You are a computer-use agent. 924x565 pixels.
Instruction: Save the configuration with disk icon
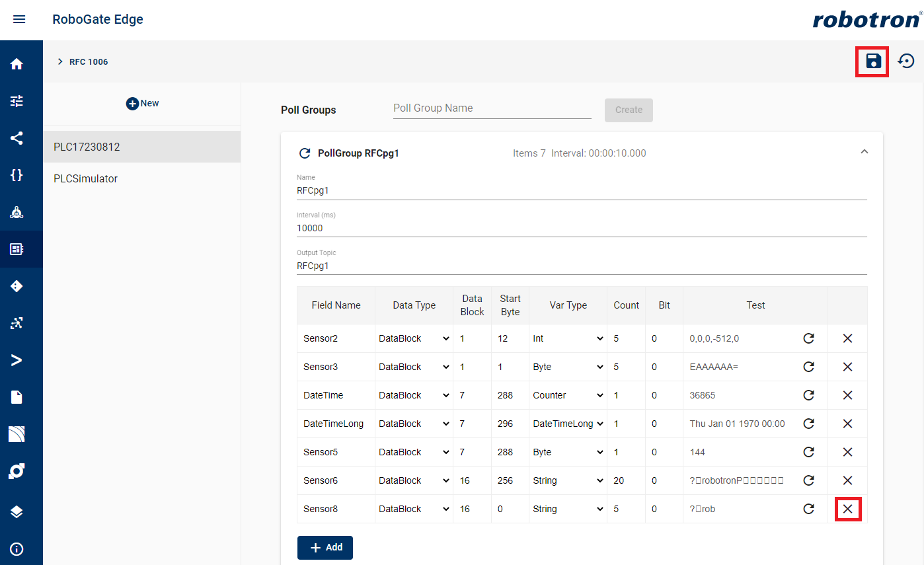tap(873, 61)
